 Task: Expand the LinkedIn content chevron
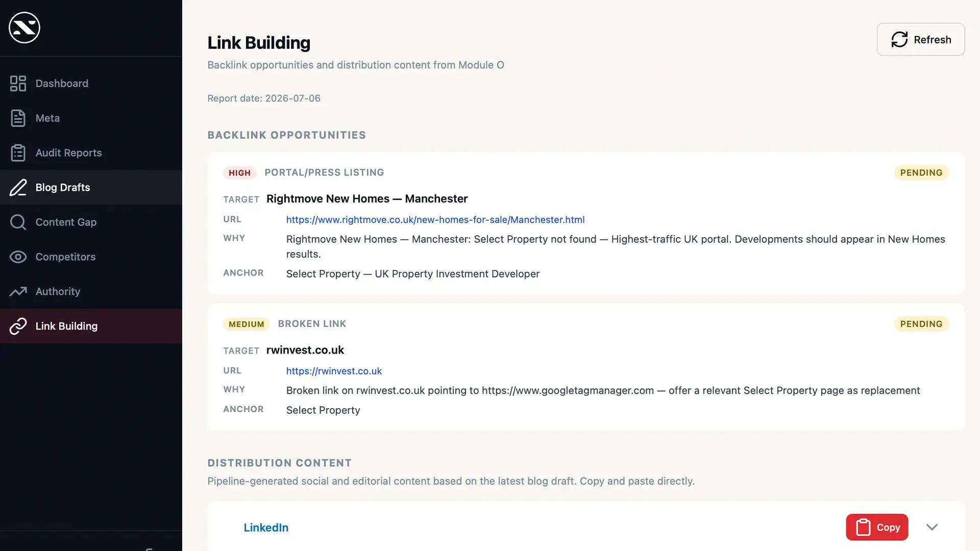pos(932,527)
